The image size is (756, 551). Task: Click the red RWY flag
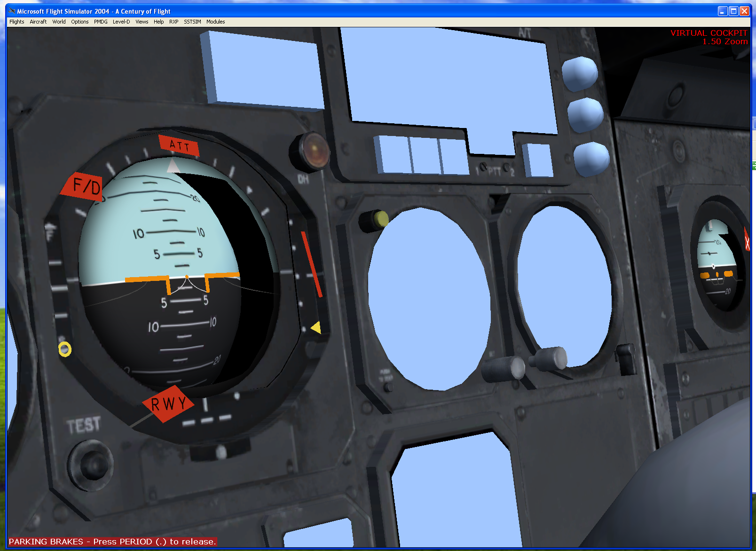168,403
